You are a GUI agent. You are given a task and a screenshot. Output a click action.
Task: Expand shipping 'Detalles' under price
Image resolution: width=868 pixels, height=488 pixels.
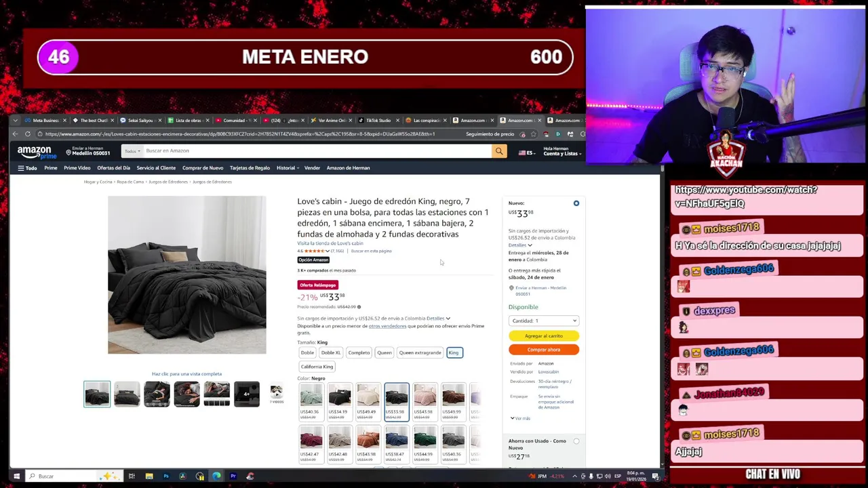[x=438, y=319]
